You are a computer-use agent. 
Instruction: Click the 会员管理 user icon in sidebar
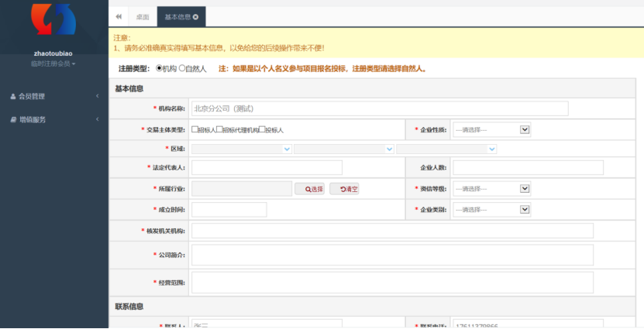point(12,96)
